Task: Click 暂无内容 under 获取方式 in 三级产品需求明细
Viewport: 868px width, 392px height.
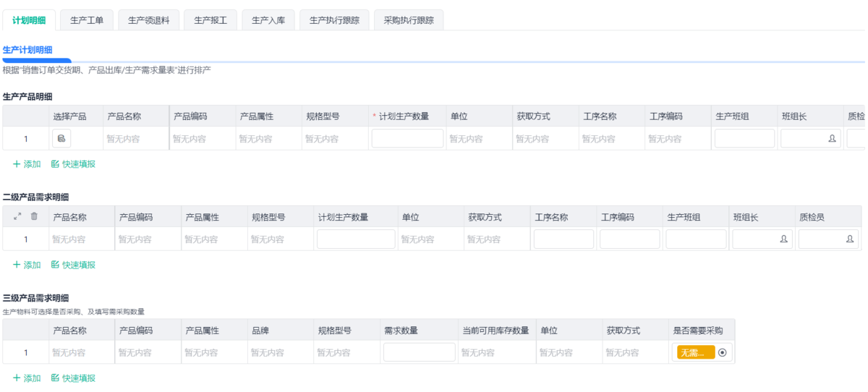Action: (623, 353)
